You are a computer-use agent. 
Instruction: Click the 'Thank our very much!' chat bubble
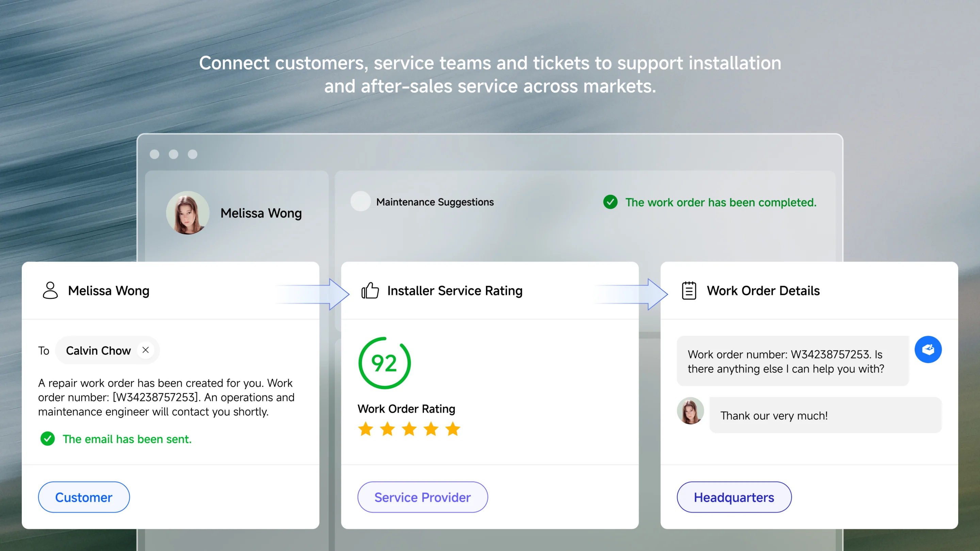click(x=826, y=415)
